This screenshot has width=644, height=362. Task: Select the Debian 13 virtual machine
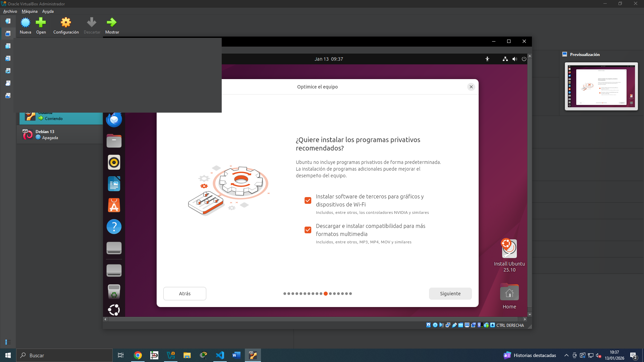pyautogui.click(x=60, y=135)
